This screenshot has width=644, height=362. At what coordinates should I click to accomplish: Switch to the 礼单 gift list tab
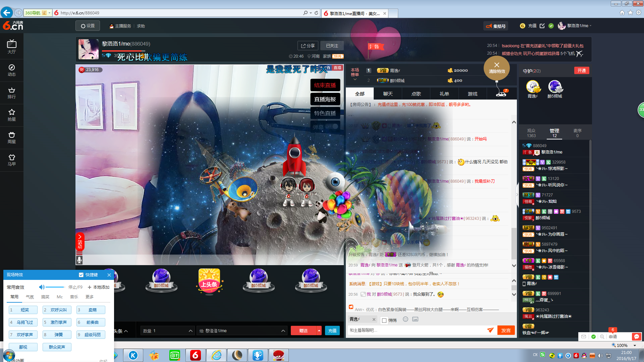point(444,94)
